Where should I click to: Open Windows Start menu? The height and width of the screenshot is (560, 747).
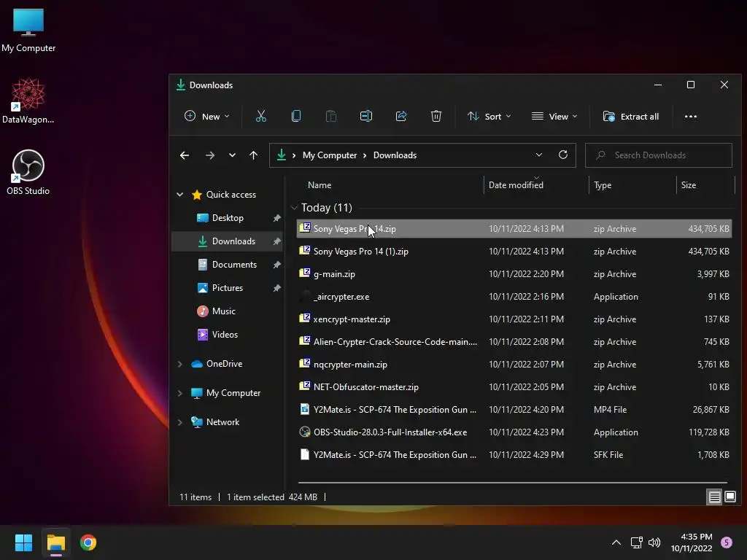(23, 542)
